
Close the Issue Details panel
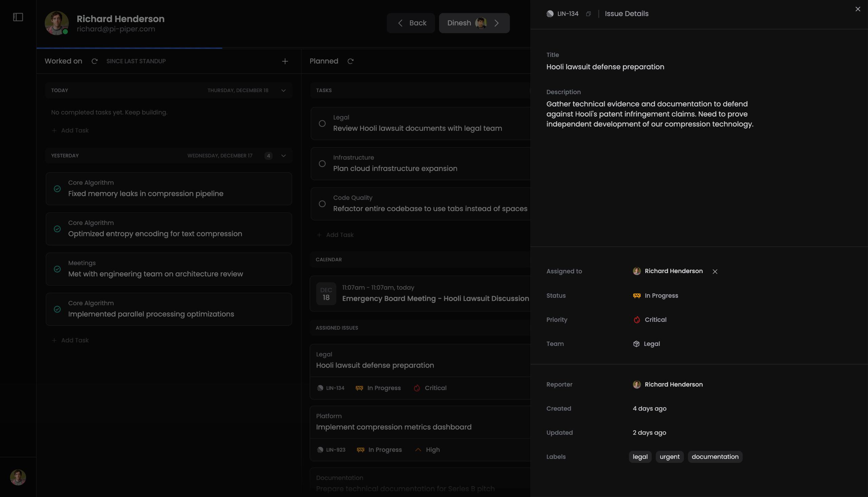point(857,9)
